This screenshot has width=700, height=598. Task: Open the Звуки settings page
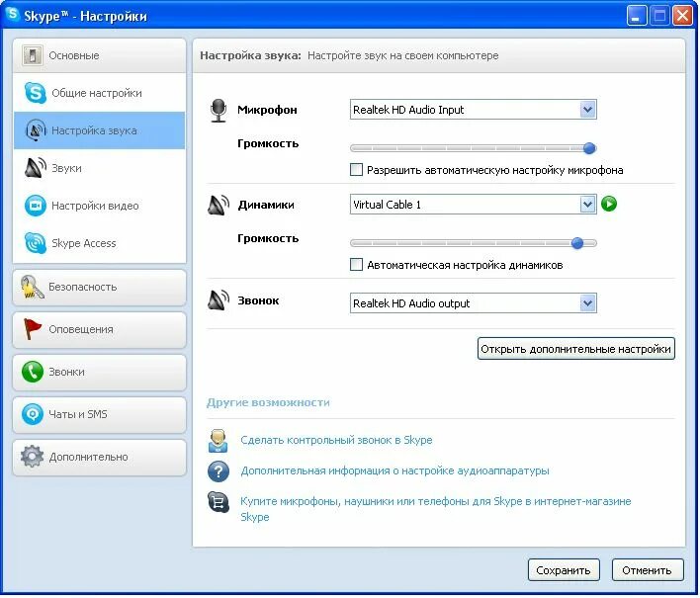(x=99, y=168)
